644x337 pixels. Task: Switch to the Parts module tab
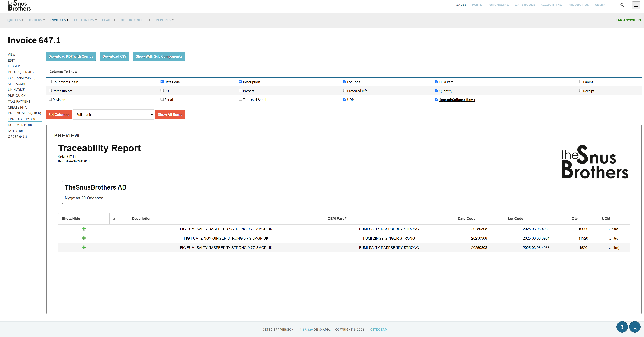coord(477,5)
